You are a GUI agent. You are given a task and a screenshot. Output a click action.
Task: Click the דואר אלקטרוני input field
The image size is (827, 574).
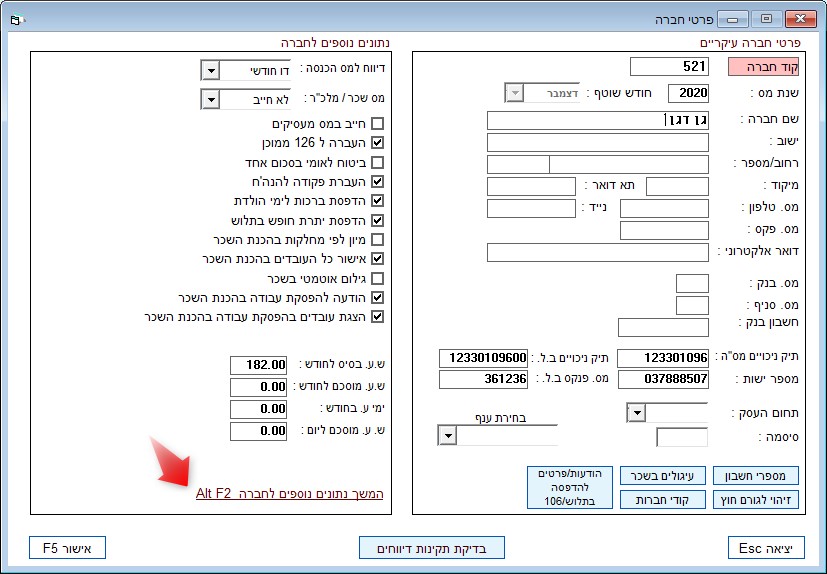(x=598, y=253)
